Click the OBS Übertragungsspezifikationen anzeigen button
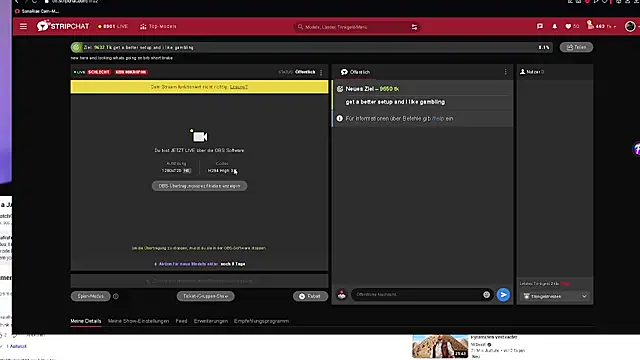Image resolution: width=640 pixels, height=360 pixels. click(199, 186)
